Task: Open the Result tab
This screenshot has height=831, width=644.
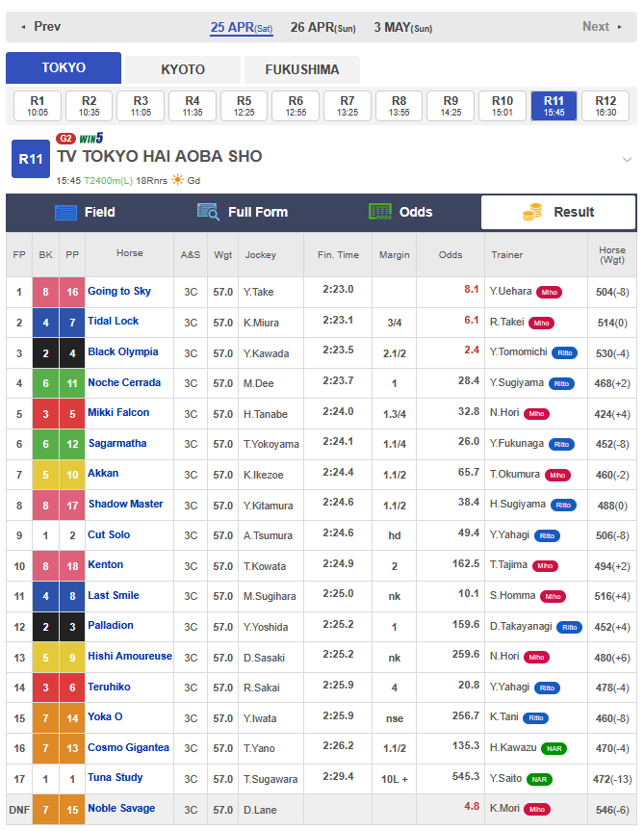Action: [558, 213]
